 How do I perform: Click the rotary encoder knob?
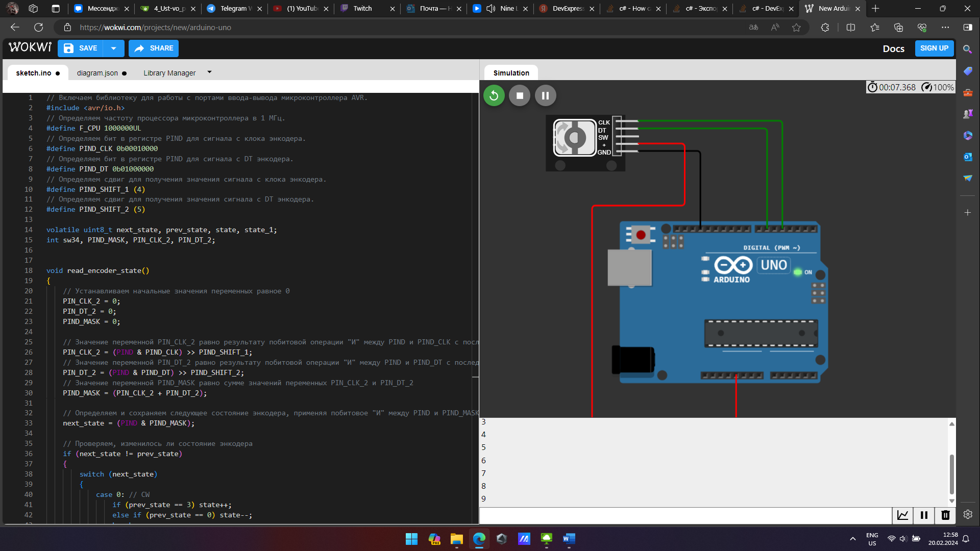point(575,137)
